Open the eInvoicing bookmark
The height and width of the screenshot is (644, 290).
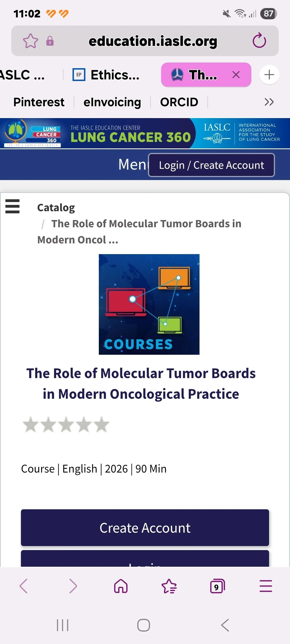pos(112,102)
